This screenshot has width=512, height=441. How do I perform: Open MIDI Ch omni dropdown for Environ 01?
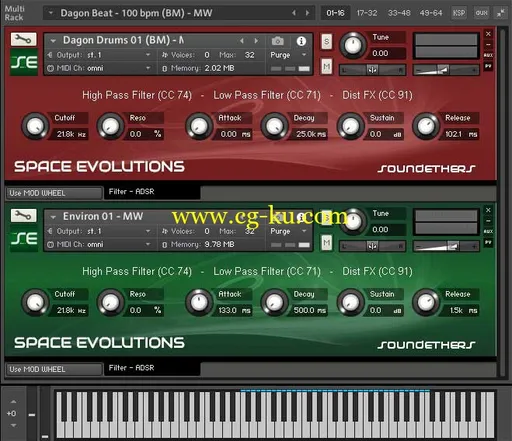(99, 245)
